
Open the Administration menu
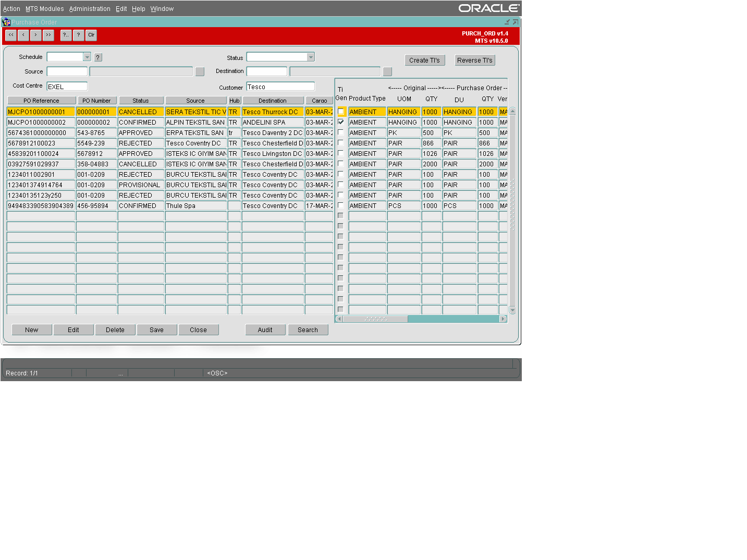pos(90,9)
